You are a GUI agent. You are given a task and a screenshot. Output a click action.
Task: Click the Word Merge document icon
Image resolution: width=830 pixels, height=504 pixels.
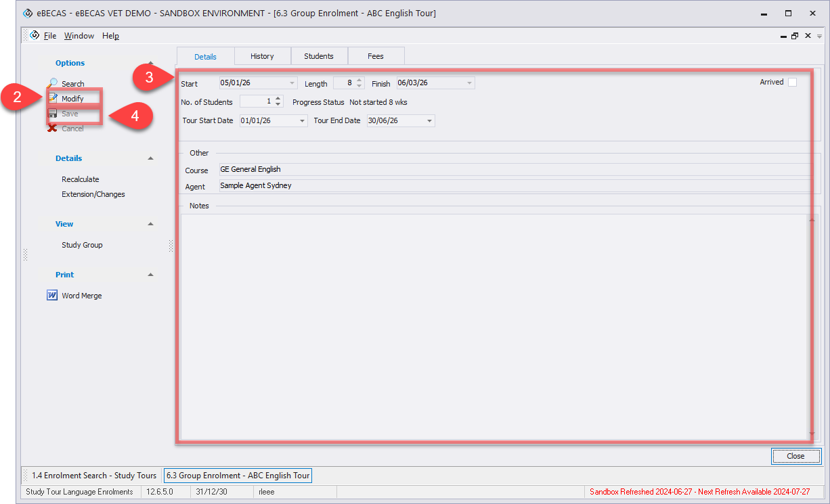pos(52,296)
